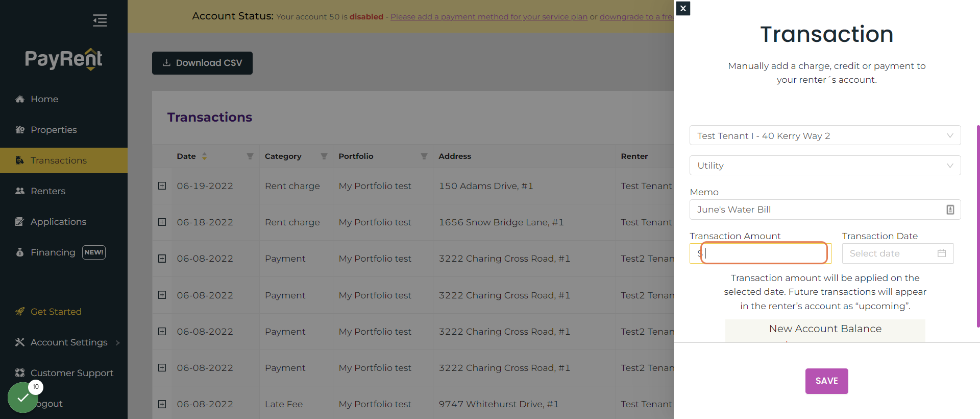The height and width of the screenshot is (419, 980).
Task: Close the Transaction panel
Action: pyautogui.click(x=683, y=8)
